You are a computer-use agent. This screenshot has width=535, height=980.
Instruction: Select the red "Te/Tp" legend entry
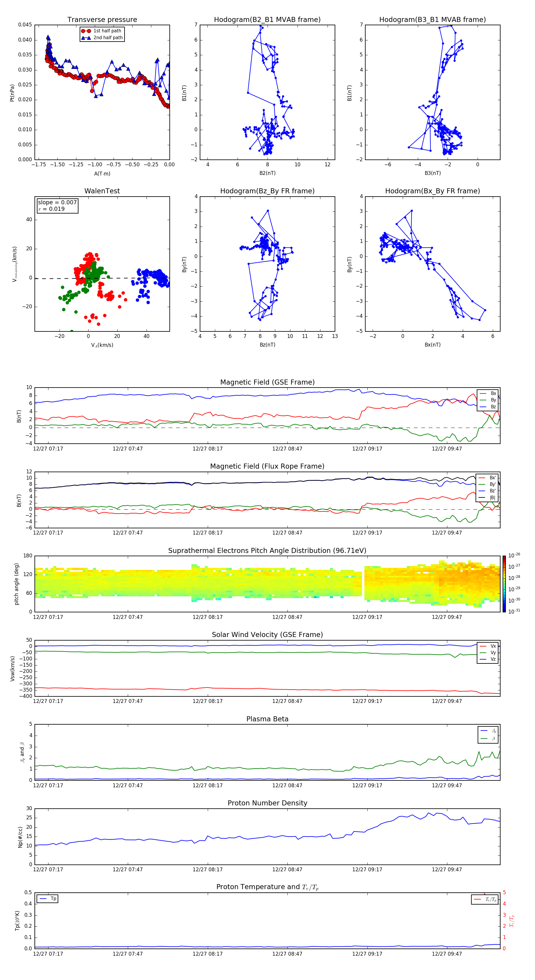click(485, 899)
